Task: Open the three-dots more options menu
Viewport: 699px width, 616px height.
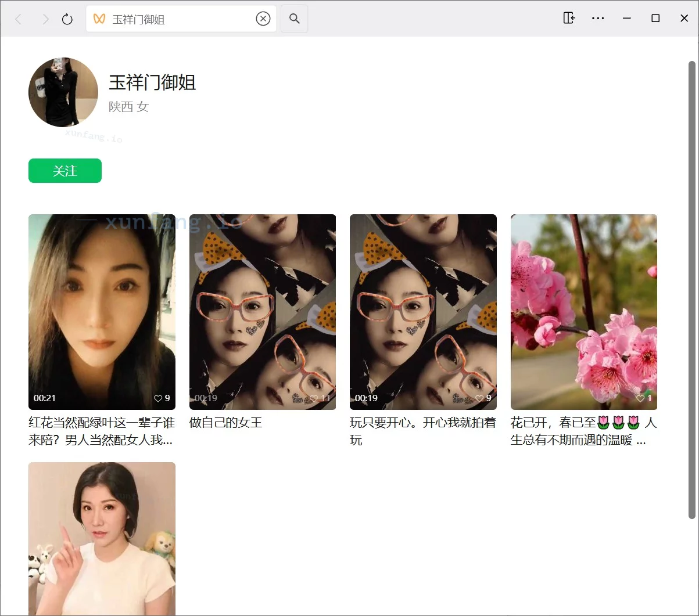Action: [598, 18]
